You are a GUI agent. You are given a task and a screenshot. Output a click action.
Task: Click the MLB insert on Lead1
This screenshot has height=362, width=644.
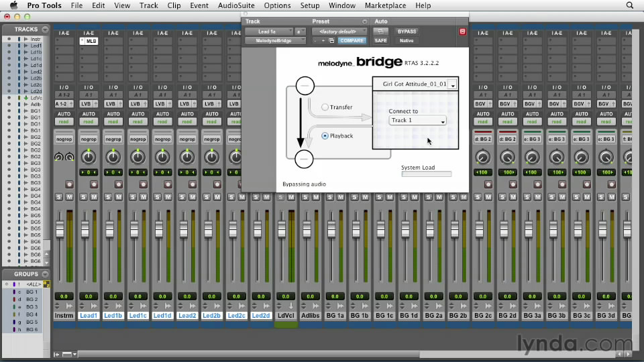point(89,41)
